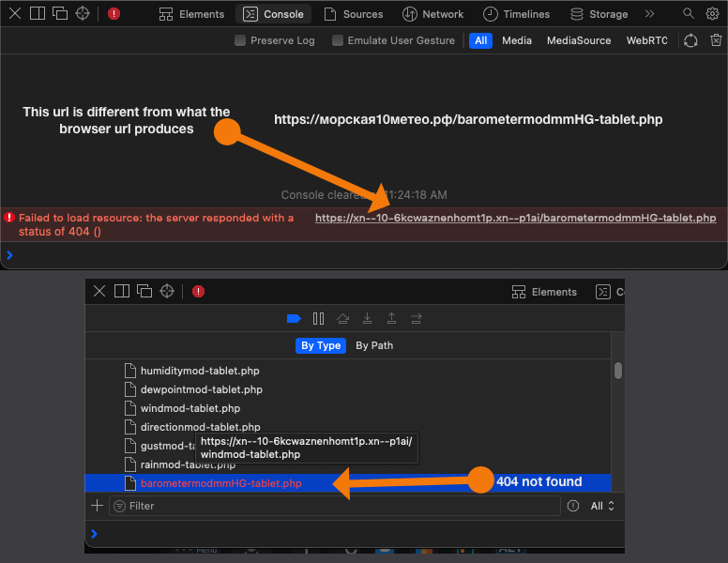Open the Sources tab

[x=354, y=14]
